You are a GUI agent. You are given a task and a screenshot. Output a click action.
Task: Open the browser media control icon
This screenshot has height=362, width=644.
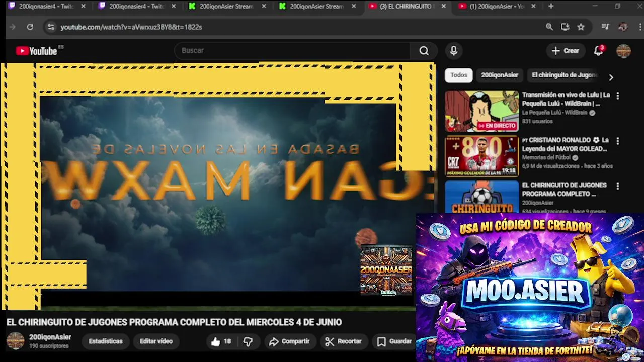pos(605,27)
